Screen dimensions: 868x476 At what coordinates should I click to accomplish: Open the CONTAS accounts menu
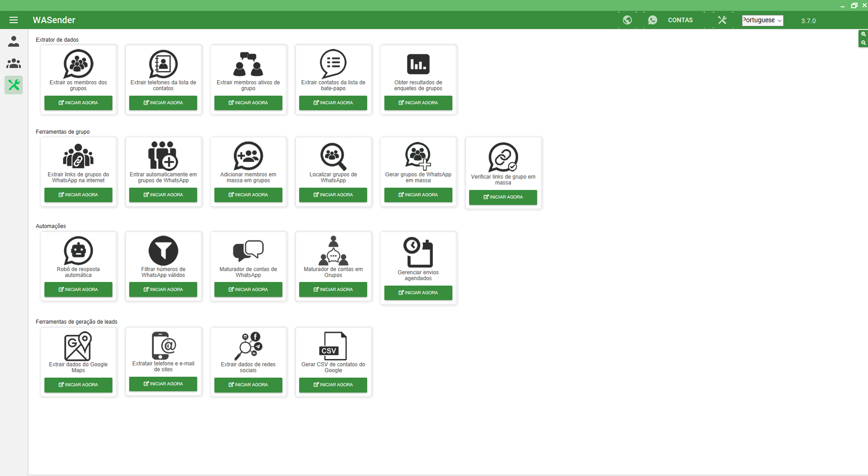coord(680,20)
